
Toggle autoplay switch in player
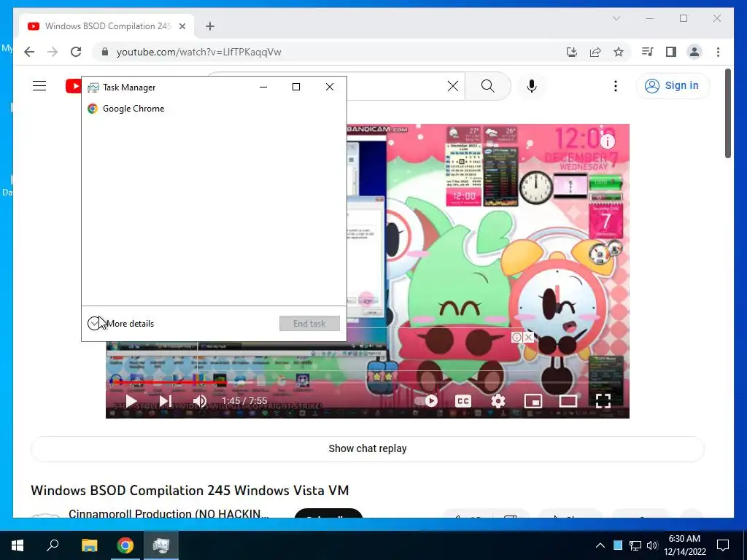pos(426,401)
